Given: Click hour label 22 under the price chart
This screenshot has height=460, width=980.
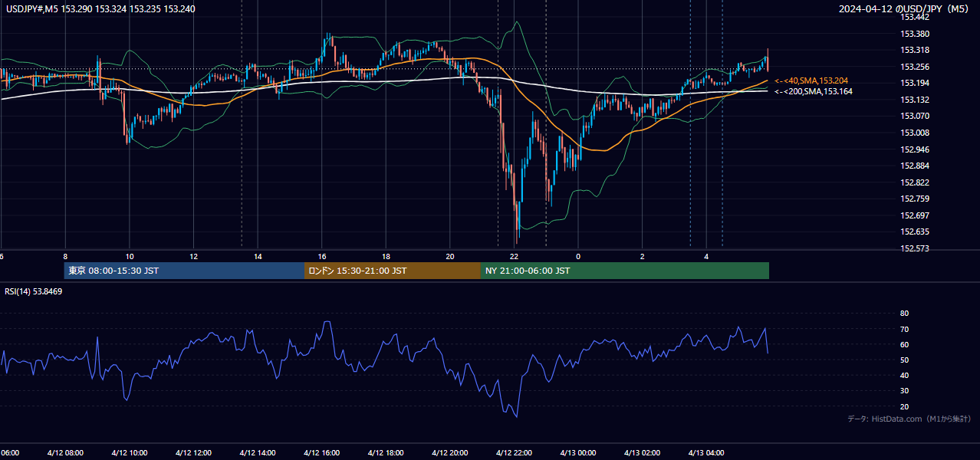Looking at the screenshot, I should 514,257.
